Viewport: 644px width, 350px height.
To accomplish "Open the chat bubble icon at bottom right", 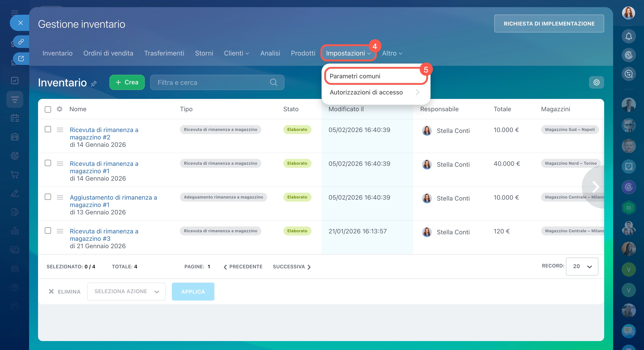I will (x=628, y=331).
